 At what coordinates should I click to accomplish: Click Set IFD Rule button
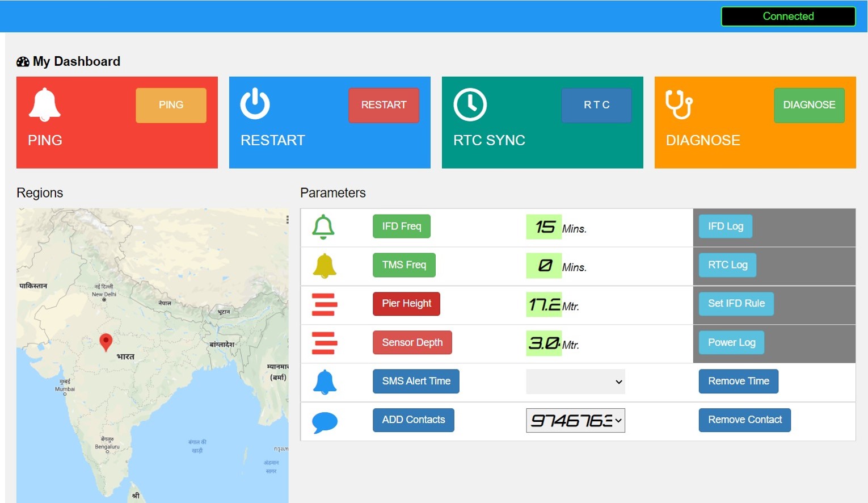(x=736, y=303)
